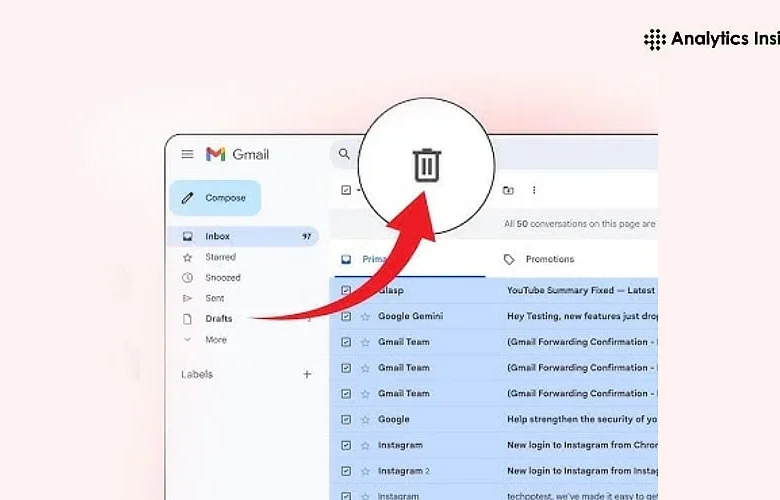Viewport: 780px width, 500px height.
Task: Star the Instagram 2 email
Action: pyautogui.click(x=366, y=471)
